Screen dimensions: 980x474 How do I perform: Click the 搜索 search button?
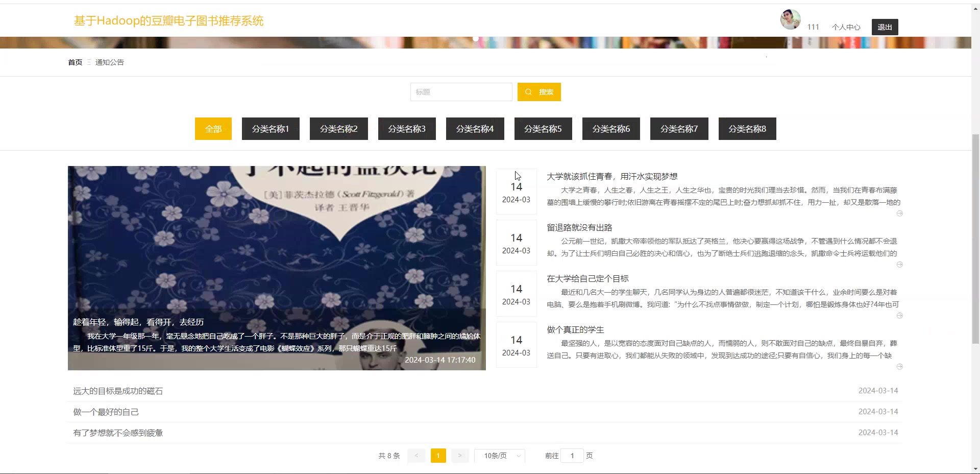click(x=539, y=92)
